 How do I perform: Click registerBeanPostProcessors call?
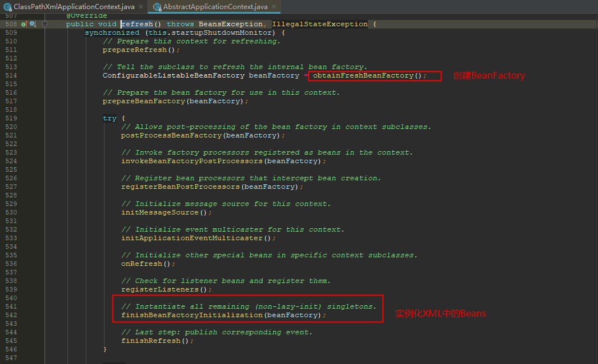coord(180,187)
